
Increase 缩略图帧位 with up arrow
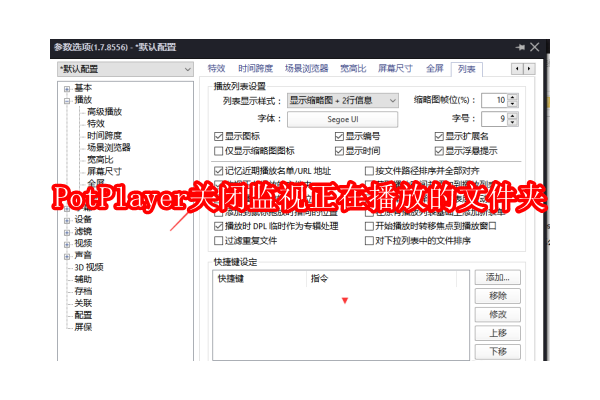[x=513, y=97]
